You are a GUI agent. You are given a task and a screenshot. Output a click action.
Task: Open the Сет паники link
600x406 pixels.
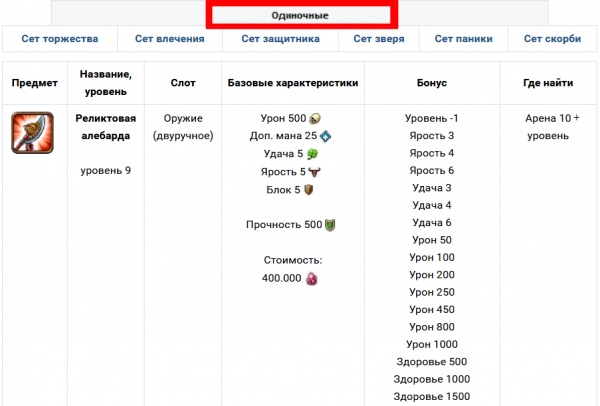point(464,39)
